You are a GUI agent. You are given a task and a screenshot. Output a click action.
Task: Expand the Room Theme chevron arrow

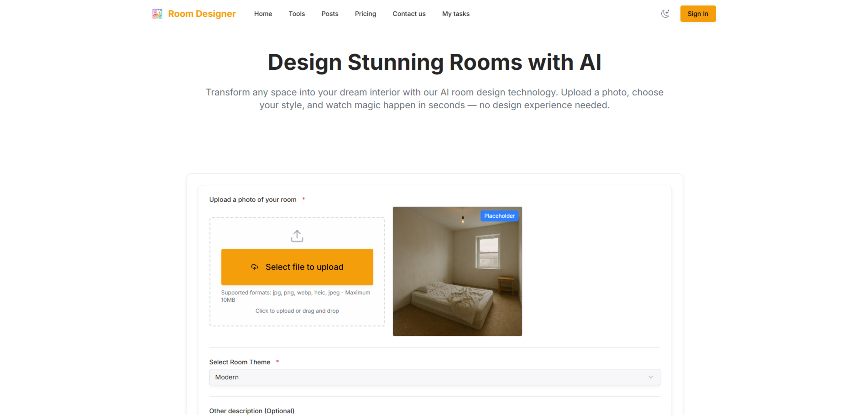(x=650, y=377)
